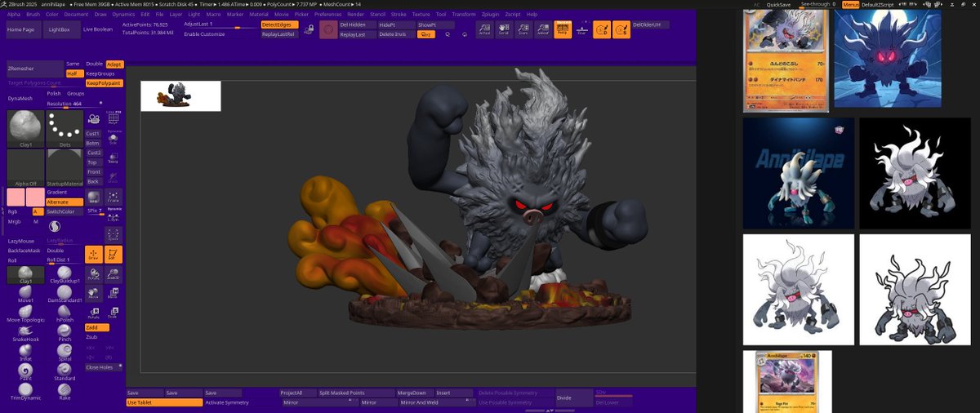The width and height of the screenshot is (980, 413).
Task: Choose the TrimDynamic brush
Action: click(25, 391)
